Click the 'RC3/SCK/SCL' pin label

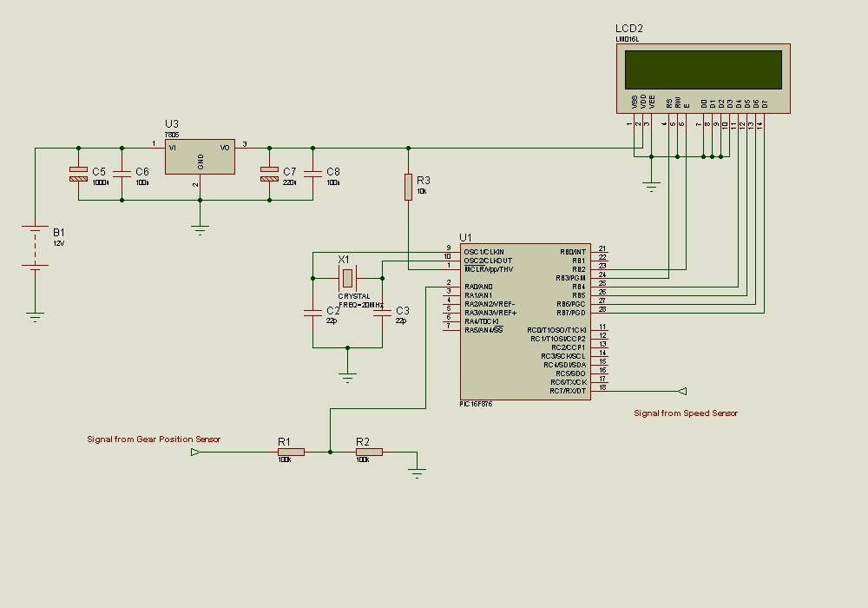[x=563, y=356]
